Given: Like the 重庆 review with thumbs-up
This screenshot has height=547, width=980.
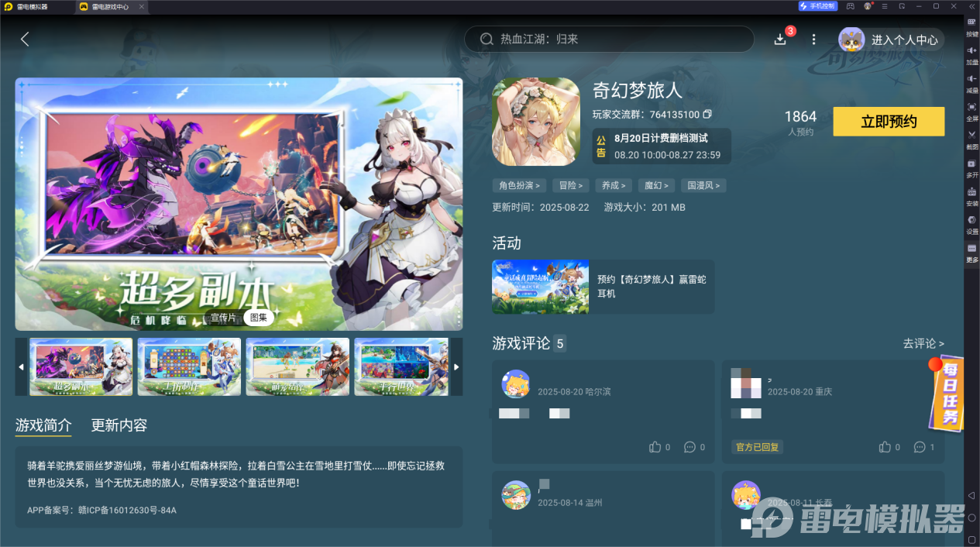Looking at the screenshot, I should (x=885, y=447).
